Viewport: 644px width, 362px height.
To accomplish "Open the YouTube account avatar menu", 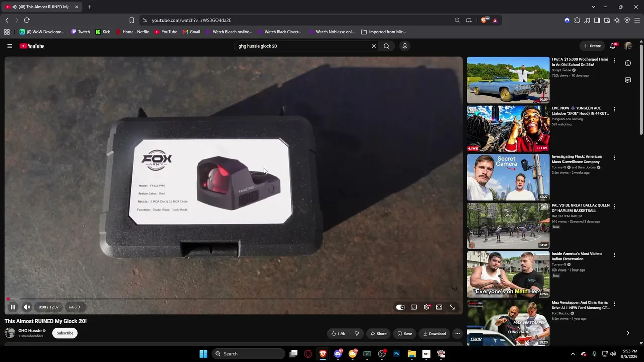I will click(x=628, y=46).
